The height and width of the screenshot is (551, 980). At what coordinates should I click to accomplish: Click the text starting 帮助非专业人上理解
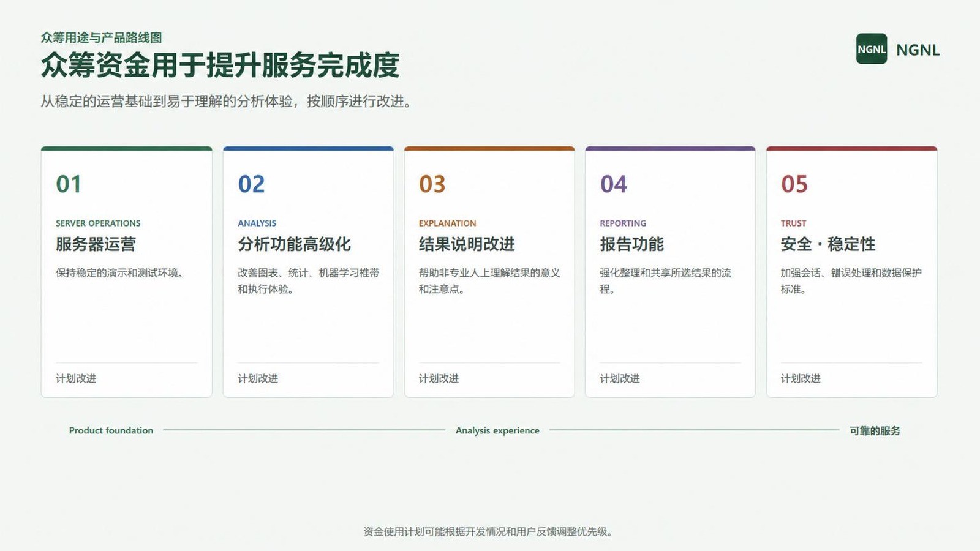pyautogui.click(x=489, y=280)
